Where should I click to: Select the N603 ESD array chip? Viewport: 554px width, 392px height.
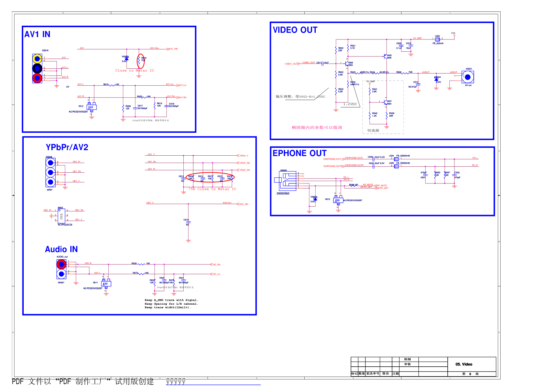click(61, 216)
